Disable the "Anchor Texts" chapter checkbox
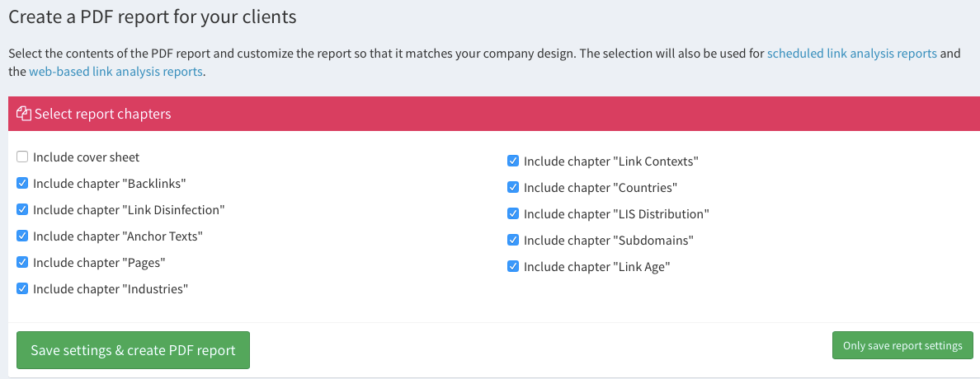 (22, 236)
